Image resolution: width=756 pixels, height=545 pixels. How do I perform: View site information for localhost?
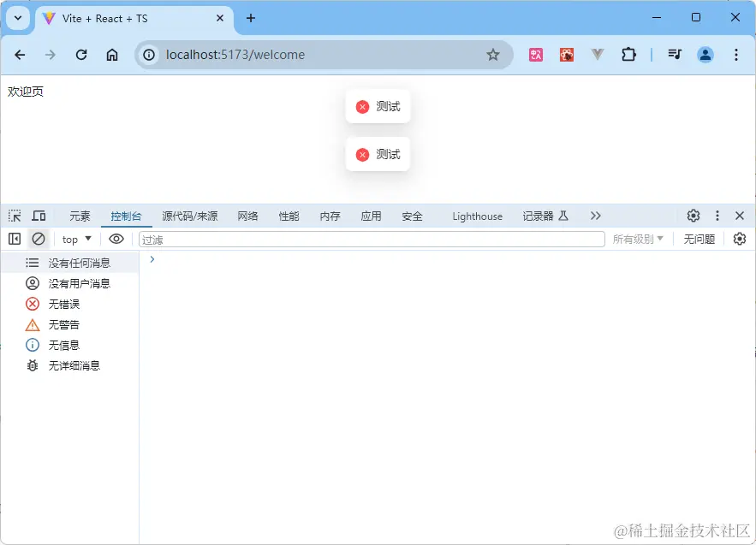[x=149, y=55]
